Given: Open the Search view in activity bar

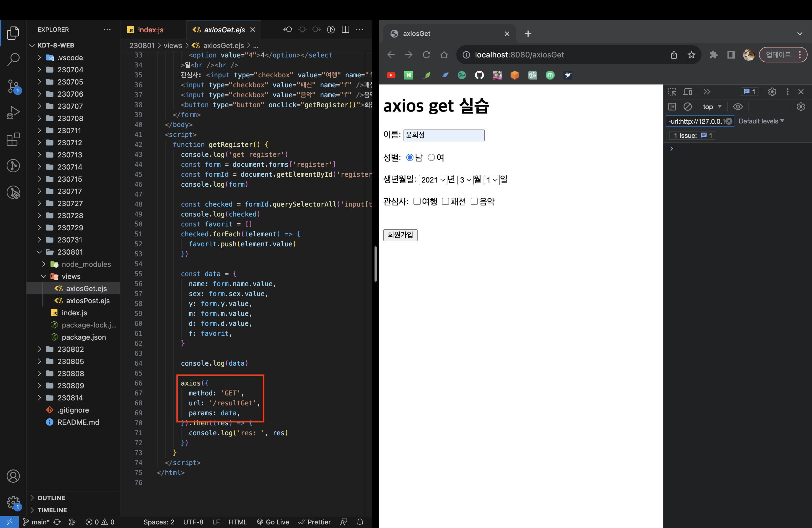Looking at the screenshot, I should [x=13, y=59].
